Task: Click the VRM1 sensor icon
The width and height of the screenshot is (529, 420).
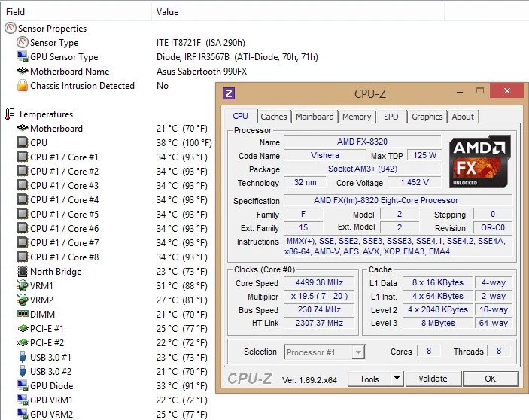Action: pos(23,286)
